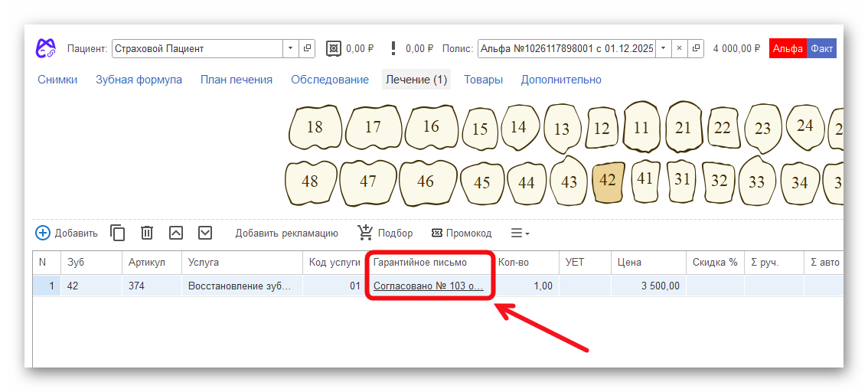The width and height of the screenshot is (868, 392).
Task: Switch to the Снимки tab
Action: pyautogui.click(x=57, y=80)
